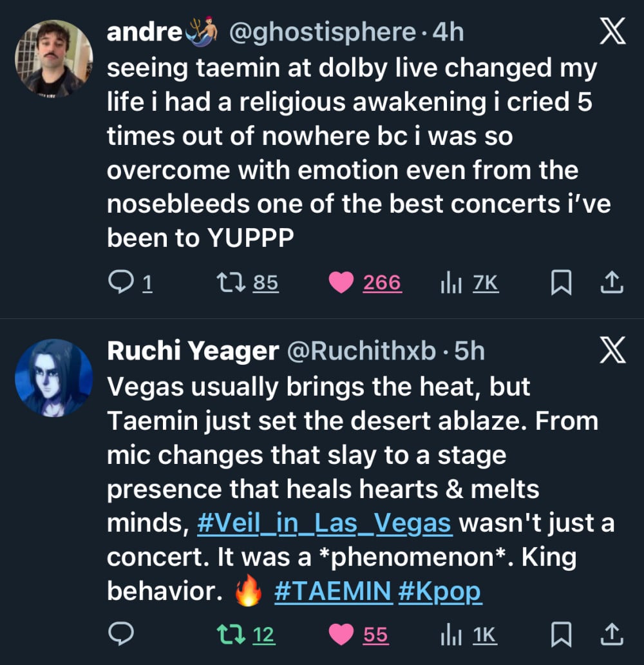This screenshot has width=644, height=665.
Task: Unlike andre's tweet with 266 likes
Action: [341, 283]
